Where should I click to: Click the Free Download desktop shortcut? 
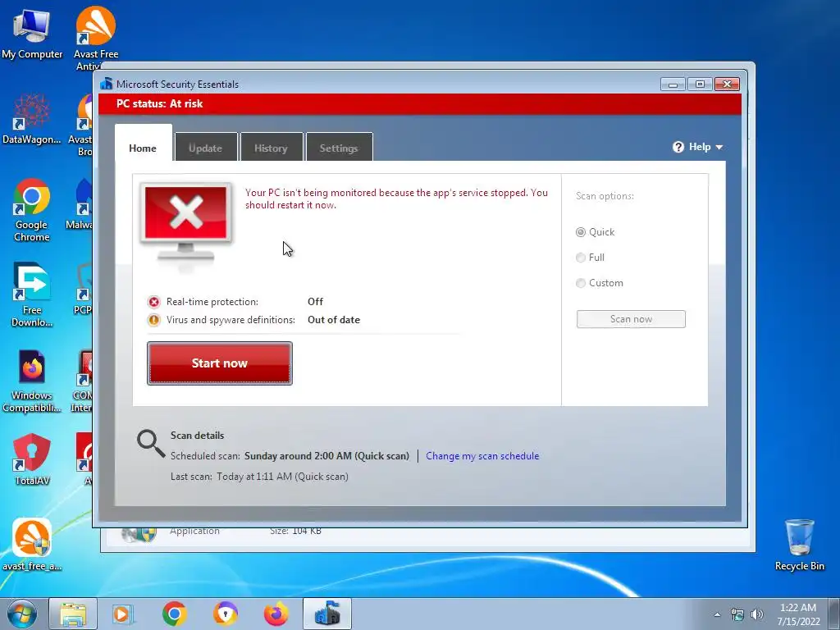pyautogui.click(x=32, y=294)
